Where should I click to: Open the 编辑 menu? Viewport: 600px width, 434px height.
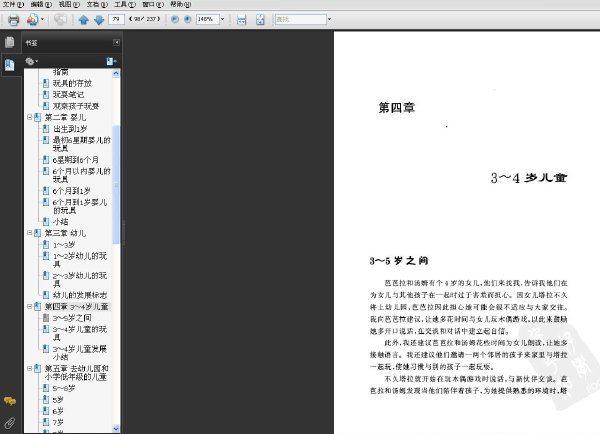[41, 5]
